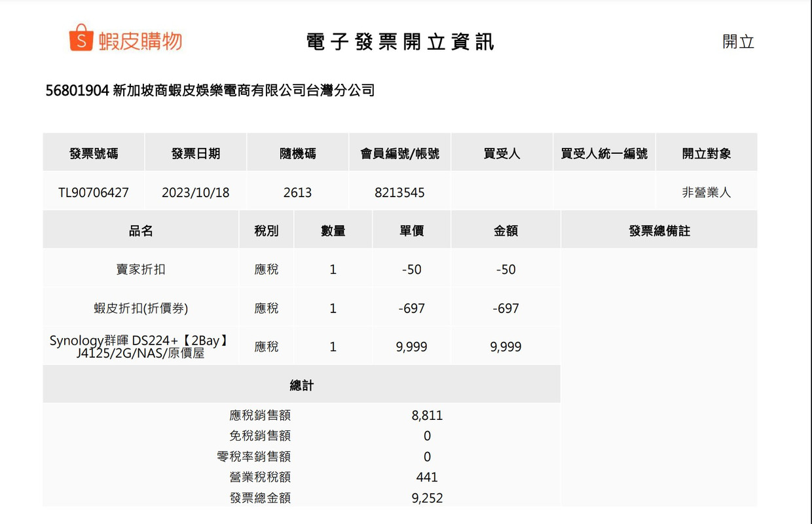Click invoice total value 9,252

point(428,498)
